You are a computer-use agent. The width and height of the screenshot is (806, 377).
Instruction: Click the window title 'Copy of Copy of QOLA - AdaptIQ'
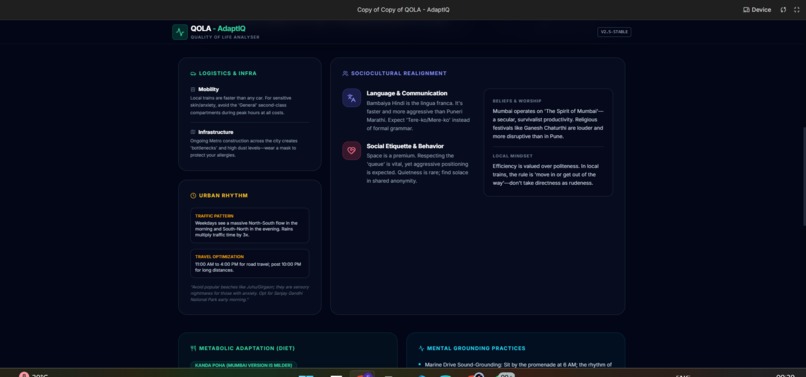click(x=404, y=10)
